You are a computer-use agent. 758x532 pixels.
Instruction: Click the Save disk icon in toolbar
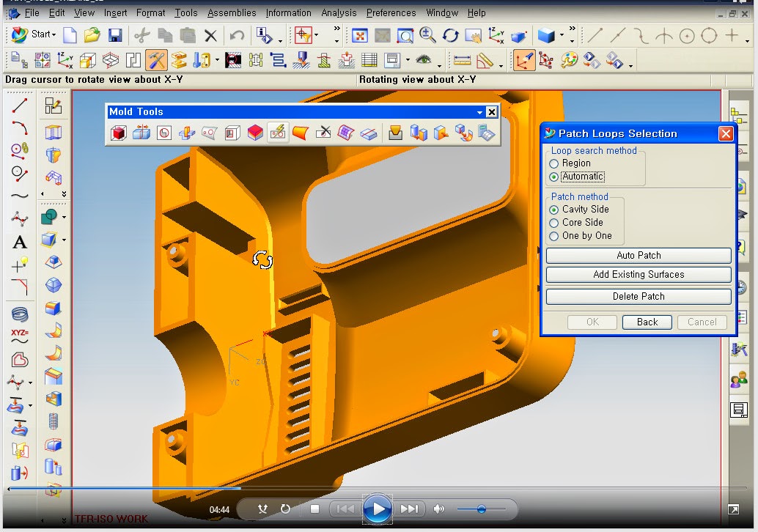click(114, 35)
